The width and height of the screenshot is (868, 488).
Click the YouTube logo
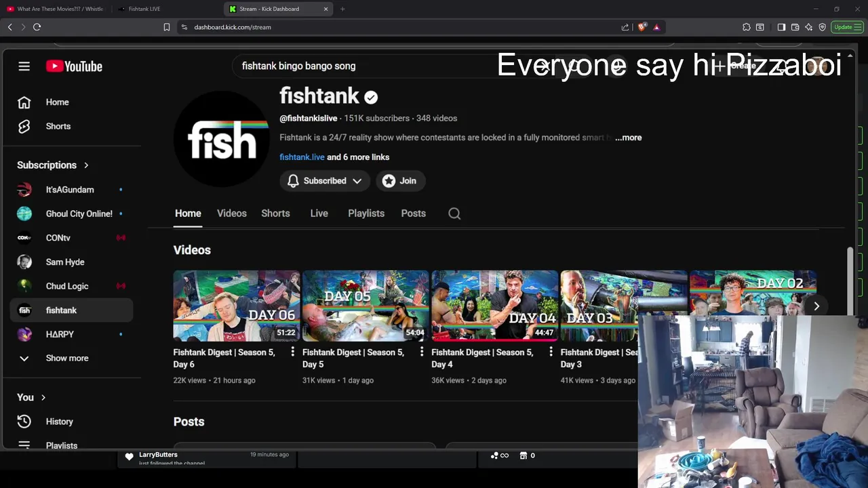pos(74,66)
